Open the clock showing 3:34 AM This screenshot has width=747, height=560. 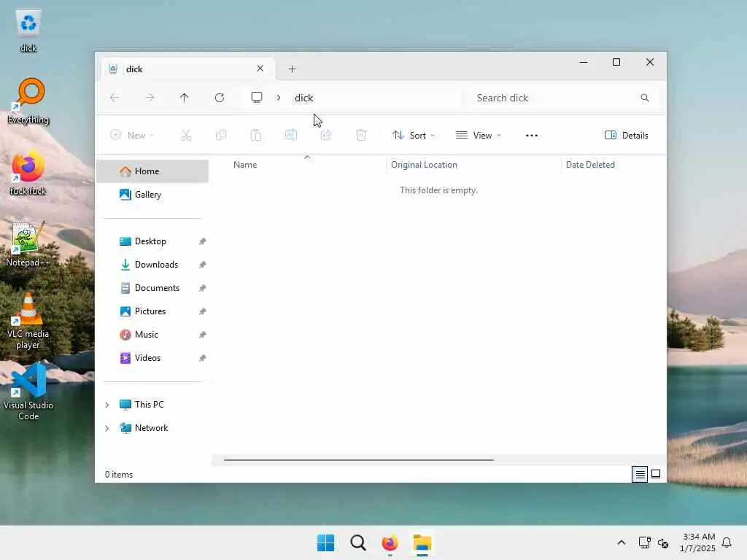[697, 542]
